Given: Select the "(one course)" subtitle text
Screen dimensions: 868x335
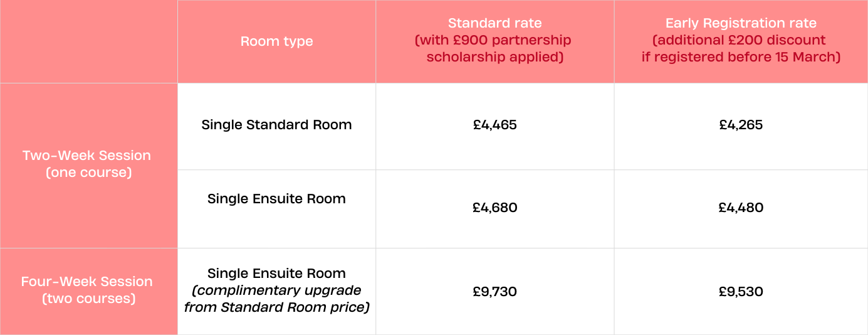Looking at the screenshot, I should [89, 173].
